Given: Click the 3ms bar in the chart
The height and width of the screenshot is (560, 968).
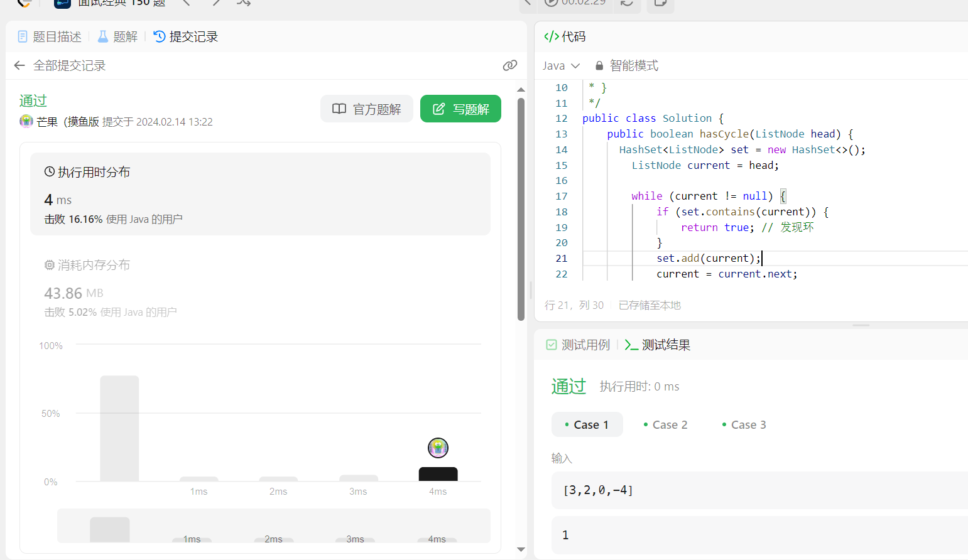Looking at the screenshot, I should (x=358, y=478).
